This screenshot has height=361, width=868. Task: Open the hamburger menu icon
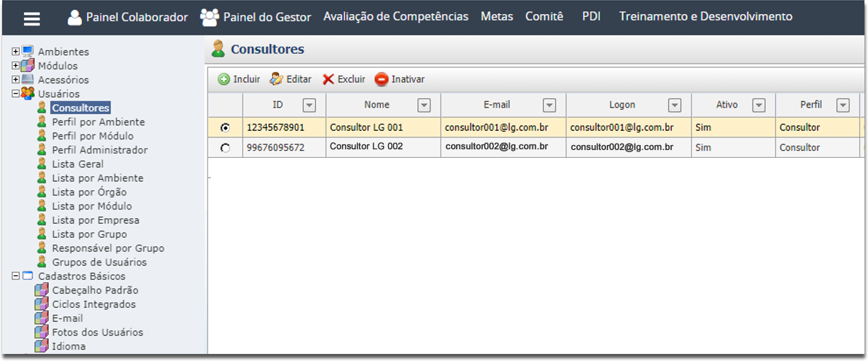[32, 18]
